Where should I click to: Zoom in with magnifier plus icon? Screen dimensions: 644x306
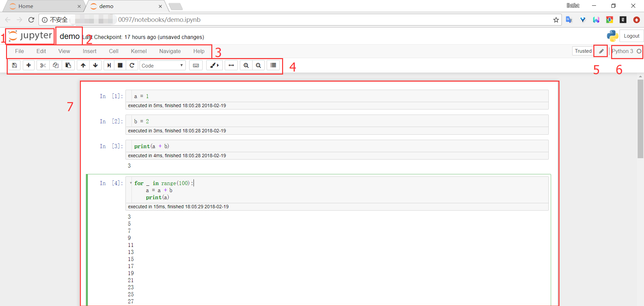[x=246, y=65]
